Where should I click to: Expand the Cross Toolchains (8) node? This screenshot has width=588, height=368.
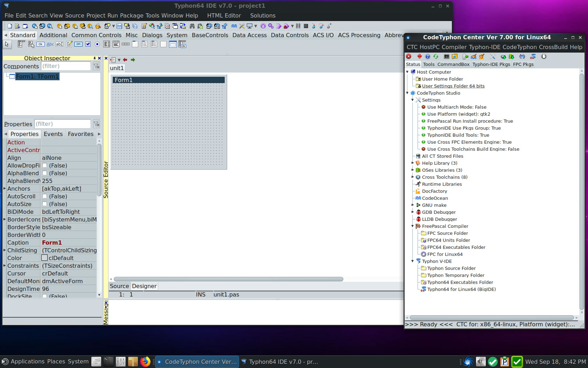point(413,177)
